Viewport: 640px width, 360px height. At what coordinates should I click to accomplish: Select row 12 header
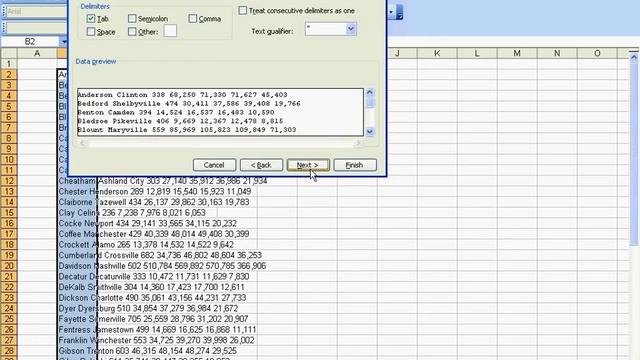[9, 181]
